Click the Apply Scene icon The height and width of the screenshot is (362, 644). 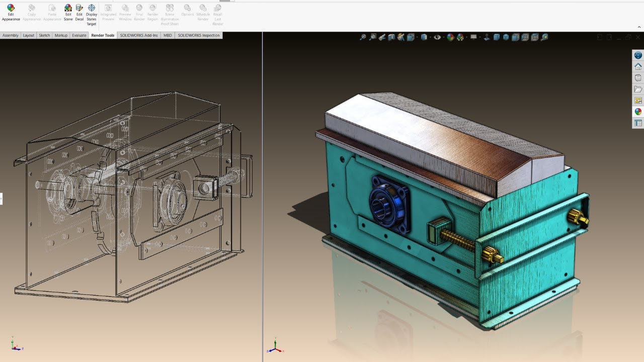[x=460, y=37]
